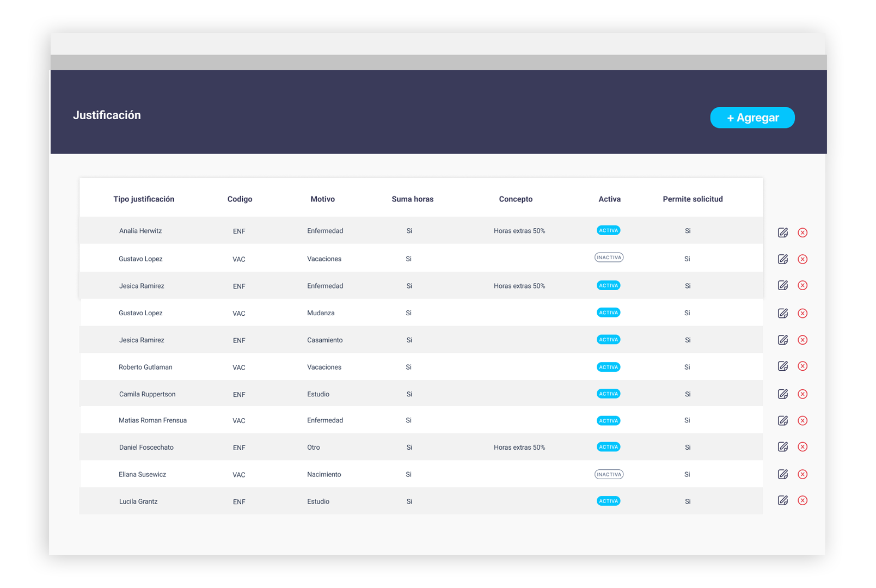Remove the Camila Ruppertson row
876x588 pixels.
802,394
